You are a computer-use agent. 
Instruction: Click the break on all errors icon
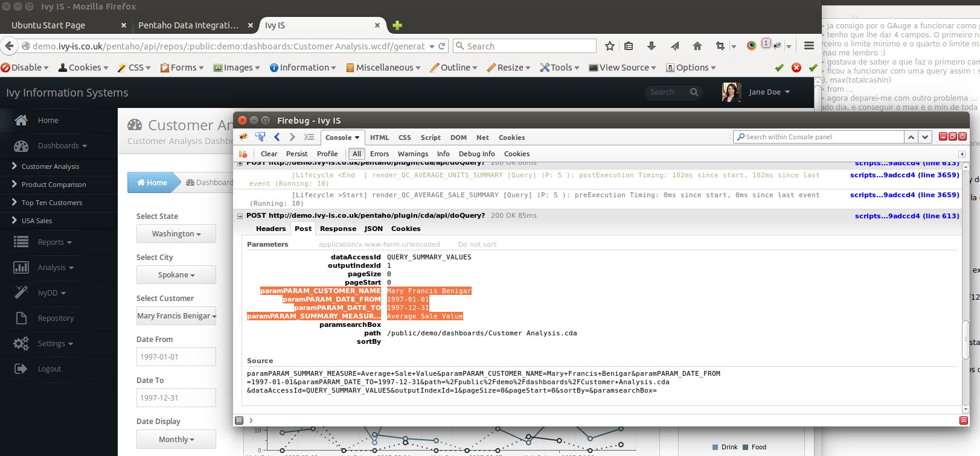243,154
